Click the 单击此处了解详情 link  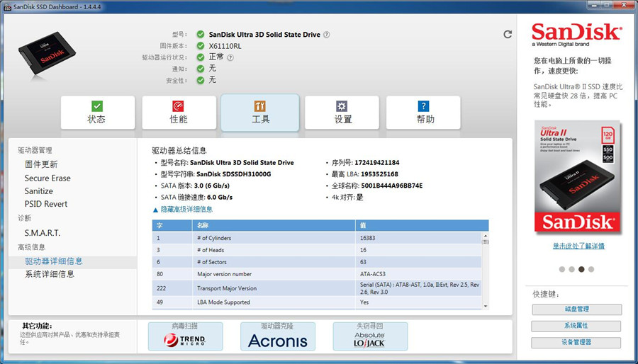pos(578,246)
